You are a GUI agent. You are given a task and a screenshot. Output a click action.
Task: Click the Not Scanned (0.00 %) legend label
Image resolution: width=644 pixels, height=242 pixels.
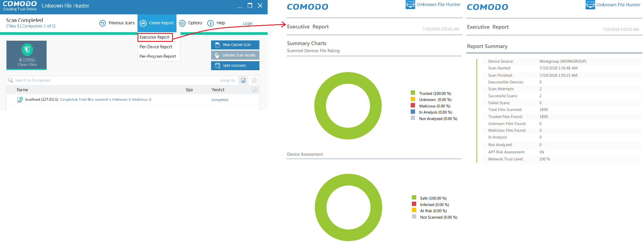coord(439,217)
